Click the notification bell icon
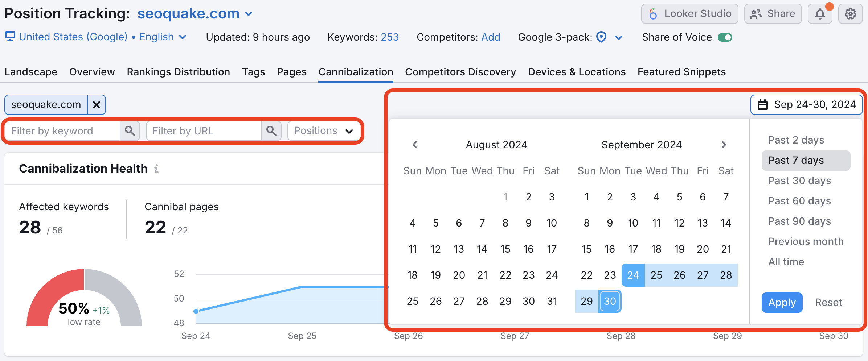Image resolution: width=868 pixels, height=361 pixels. coord(820,14)
